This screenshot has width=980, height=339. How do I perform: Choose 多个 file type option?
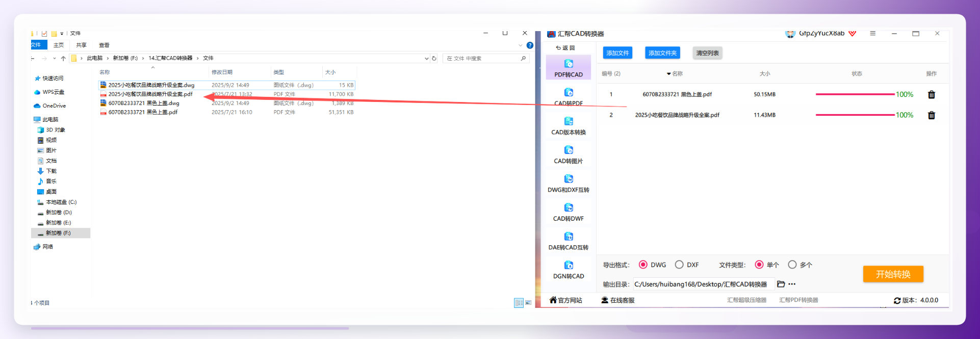tap(792, 265)
